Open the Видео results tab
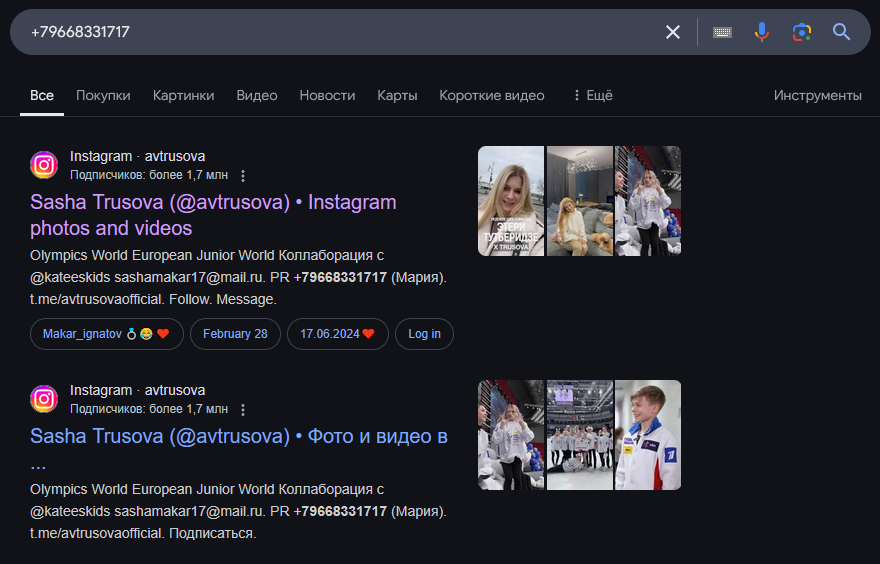880x564 pixels. pos(256,96)
